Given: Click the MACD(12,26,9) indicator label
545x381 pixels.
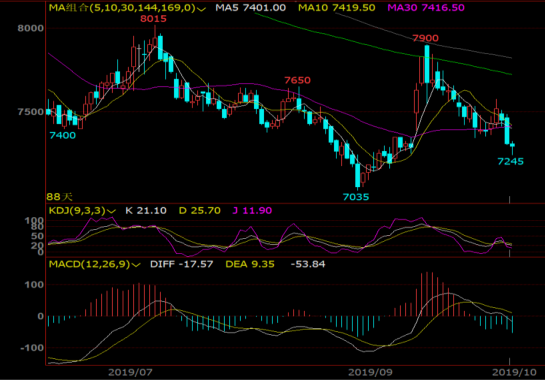Looking at the screenshot, I should 89,264.
